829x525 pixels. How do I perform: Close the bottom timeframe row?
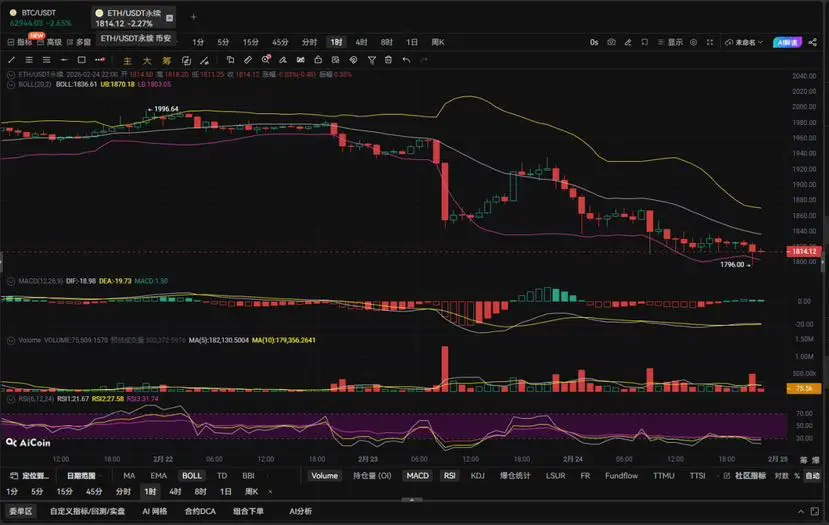tap(270, 492)
